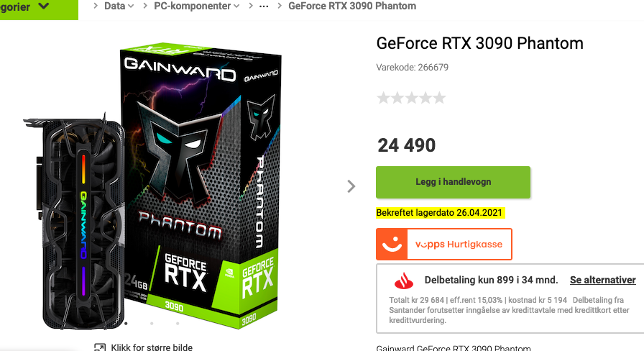644x351 pixels.
Task: Open the green categories dropdown chevron
Action: [44, 6]
